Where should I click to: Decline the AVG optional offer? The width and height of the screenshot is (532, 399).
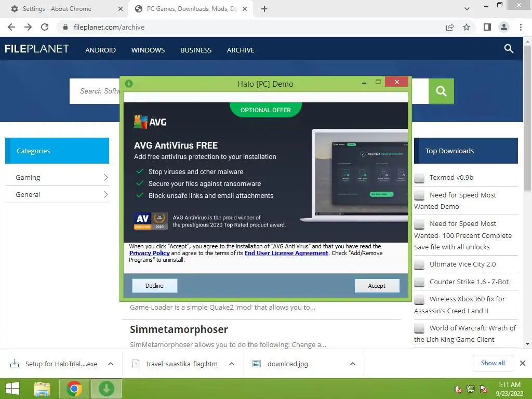pos(154,286)
